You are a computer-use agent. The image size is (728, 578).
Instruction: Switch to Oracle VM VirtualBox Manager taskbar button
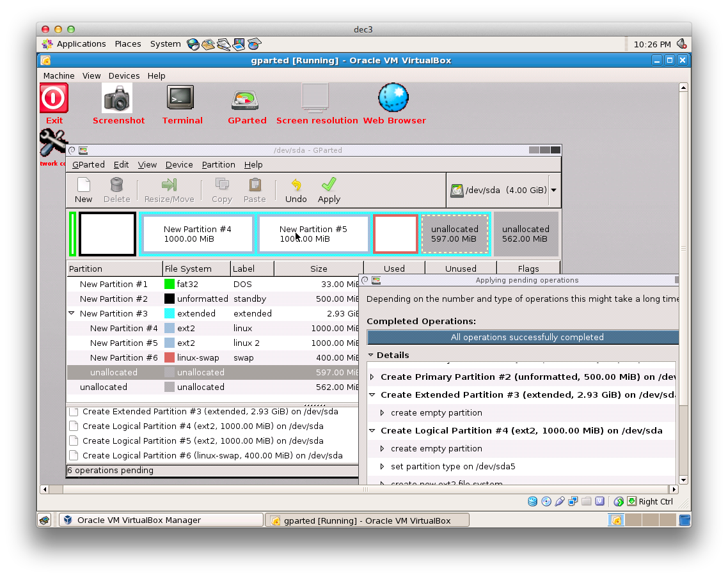coord(162,520)
